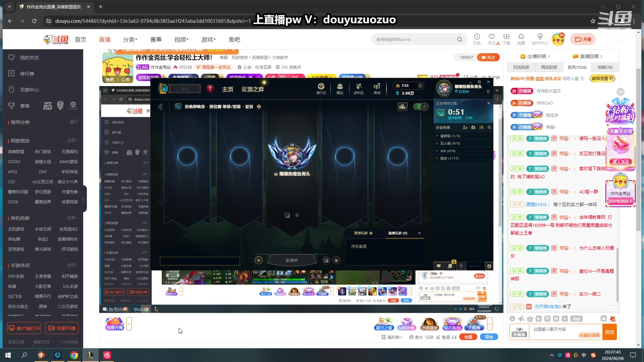The height and width of the screenshot is (362, 644).
Task: Open 我的关注 in left sidebar
Action: pyautogui.click(x=29, y=58)
